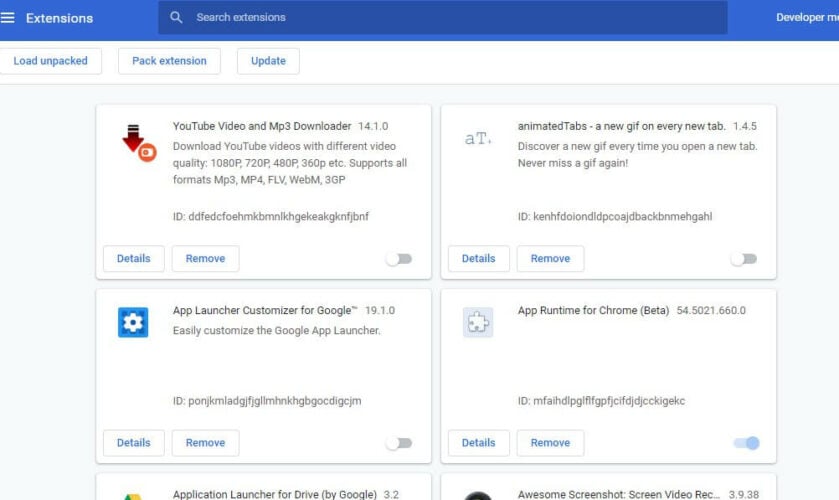Open Details for App Launcher Customizer
Image resolution: width=839 pixels, height=500 pixels.
coord(134,443)
